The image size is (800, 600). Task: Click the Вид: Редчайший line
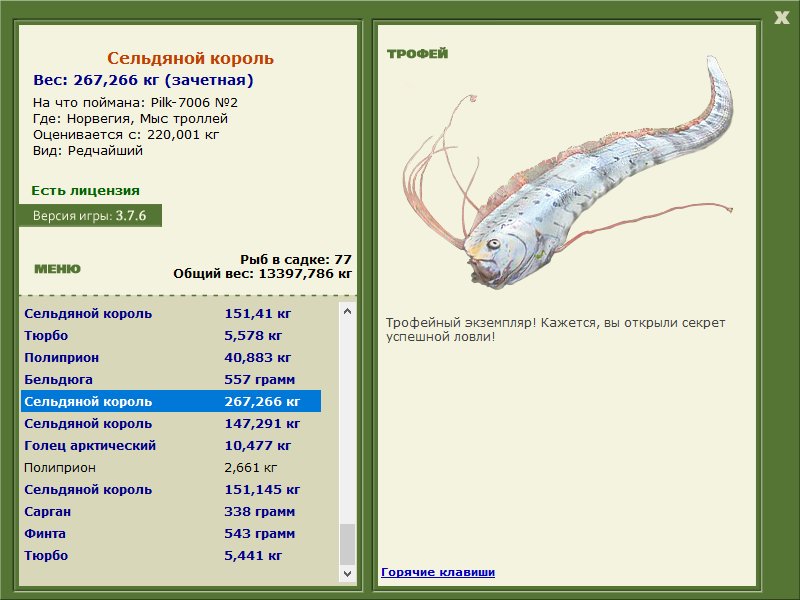pos(88,151)
